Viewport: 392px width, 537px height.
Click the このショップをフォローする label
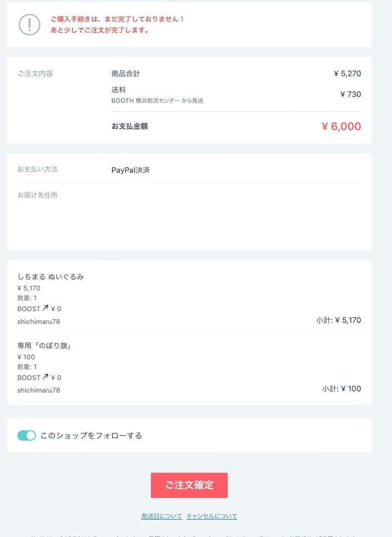point(91,435)
